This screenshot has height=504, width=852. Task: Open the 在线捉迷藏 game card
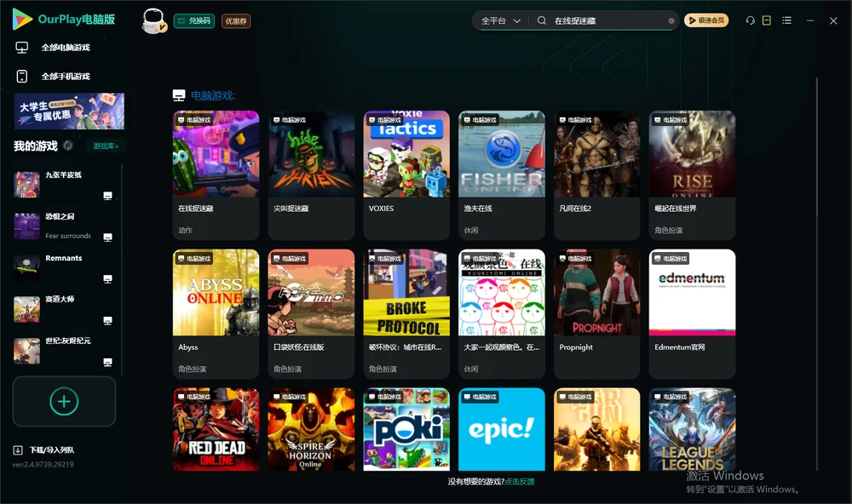click(216, 175)
